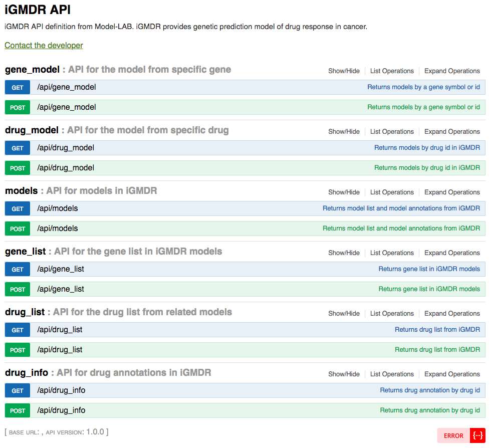Open the Contact the developer link
Image resolution: width=490 pixels, height=448 pixels.
(x=44, y=45)
